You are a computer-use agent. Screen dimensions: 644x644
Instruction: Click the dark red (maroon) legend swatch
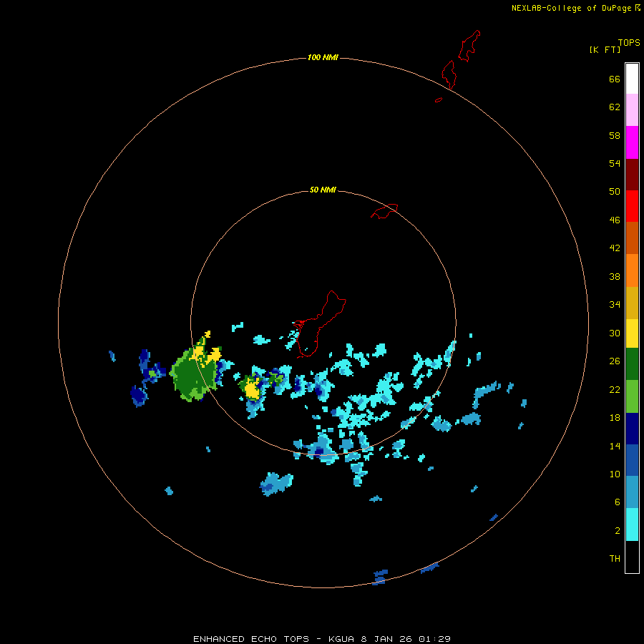(x=632, y=174)
